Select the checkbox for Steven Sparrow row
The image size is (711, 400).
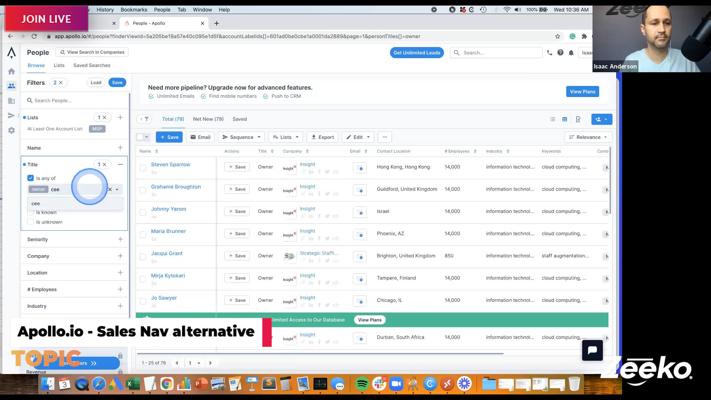pos(143,167)
